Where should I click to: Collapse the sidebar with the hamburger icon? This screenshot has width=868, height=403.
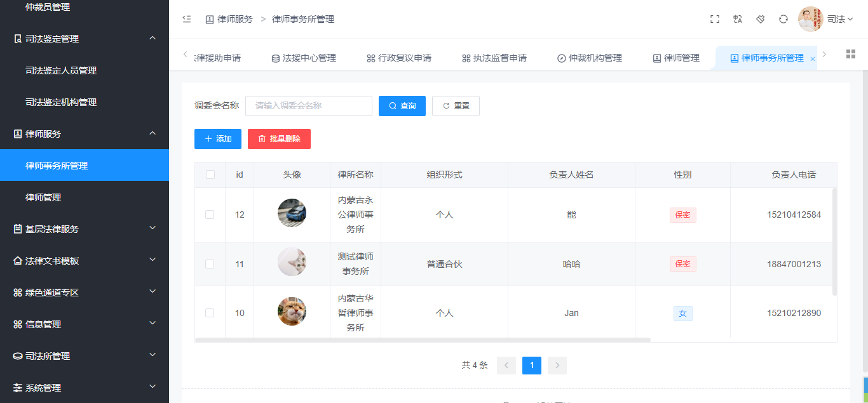[x=186, y=19]
